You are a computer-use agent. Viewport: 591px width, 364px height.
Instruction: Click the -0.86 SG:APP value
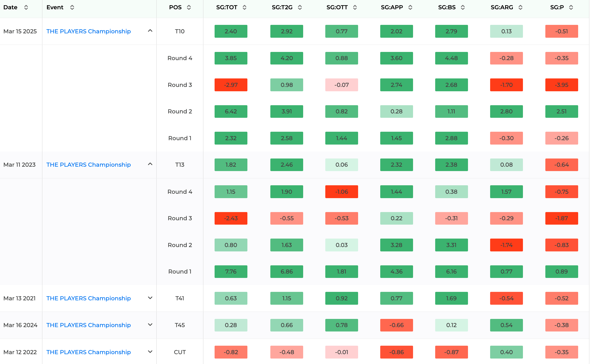[x=397, y=352]
